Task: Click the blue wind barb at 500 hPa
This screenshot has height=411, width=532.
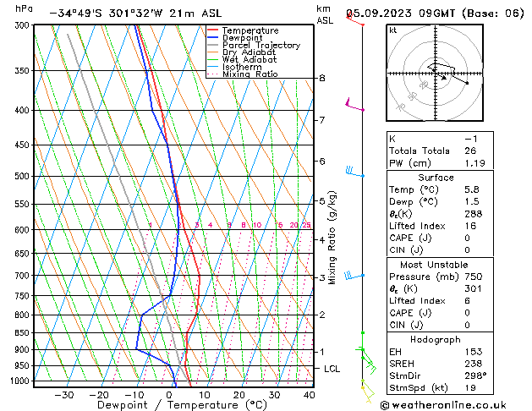Action: 355,171
